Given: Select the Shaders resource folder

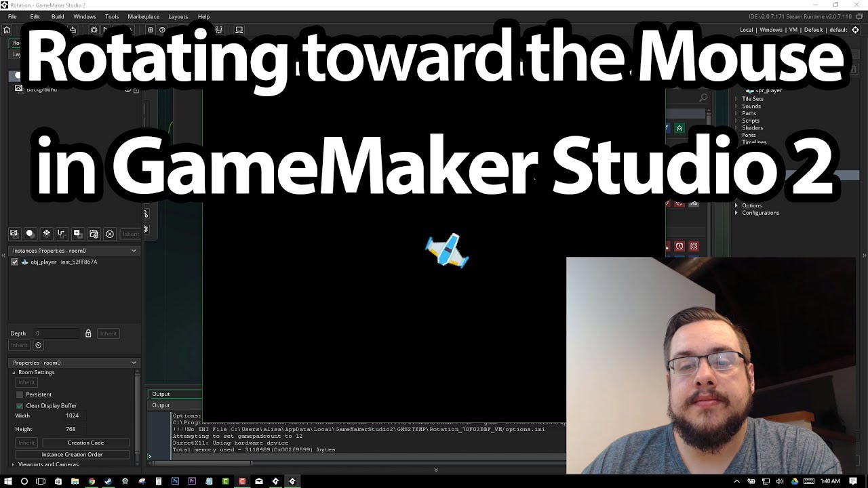Looking at the screenshot, I should tap(752, 127).
